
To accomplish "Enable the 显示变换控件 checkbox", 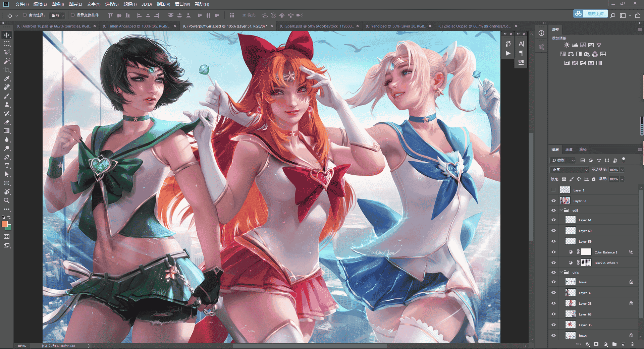I will [x=73, y=15].
